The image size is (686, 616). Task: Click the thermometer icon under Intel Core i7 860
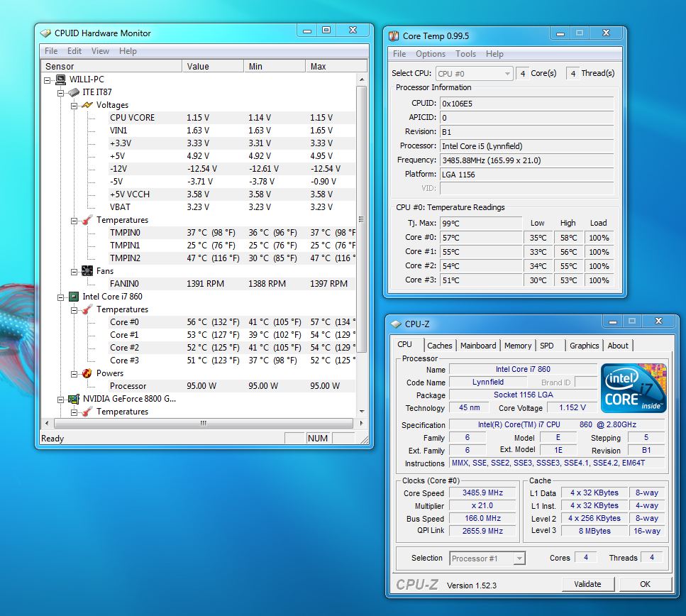tap(87, 309)
